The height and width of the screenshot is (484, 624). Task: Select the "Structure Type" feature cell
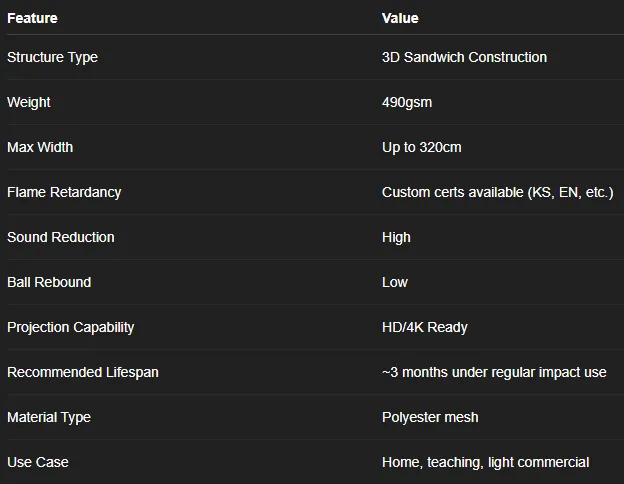pyautogui.click(x=52, y=57)
